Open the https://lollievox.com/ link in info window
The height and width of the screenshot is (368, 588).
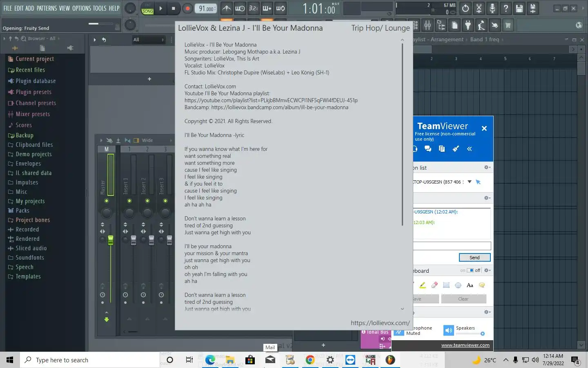click(x=380, y=323)
